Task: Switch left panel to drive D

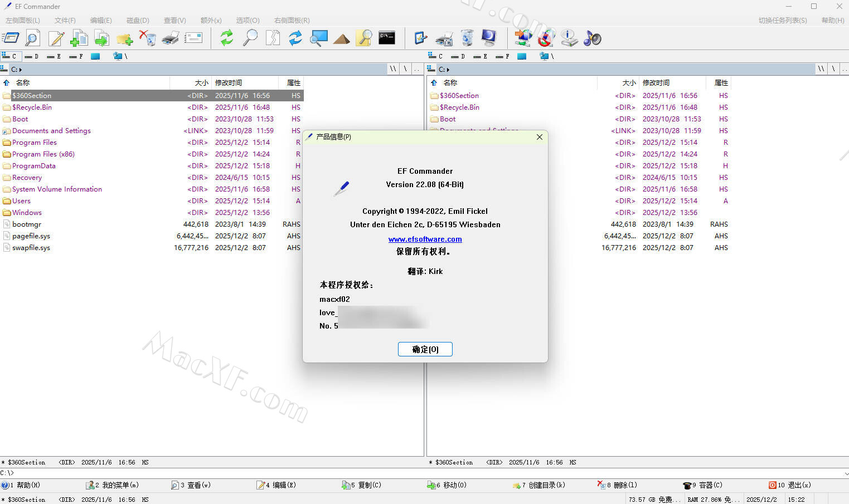Action: click(32, 56)
